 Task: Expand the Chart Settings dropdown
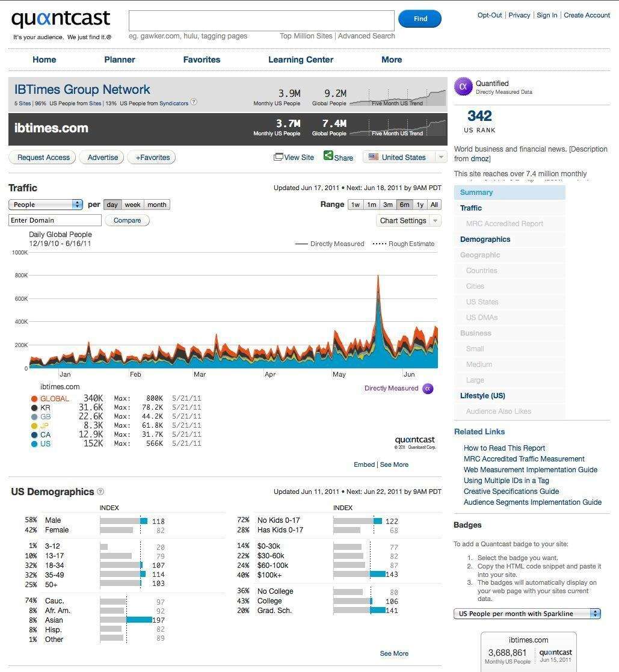(408, 221)
